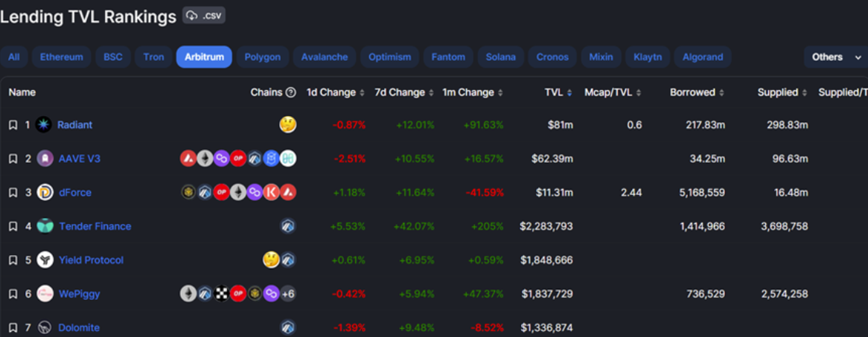Click the Optimism chain icon in AAVE V3 row
Screen dimensions: 868x337
[x=238, y=158]
